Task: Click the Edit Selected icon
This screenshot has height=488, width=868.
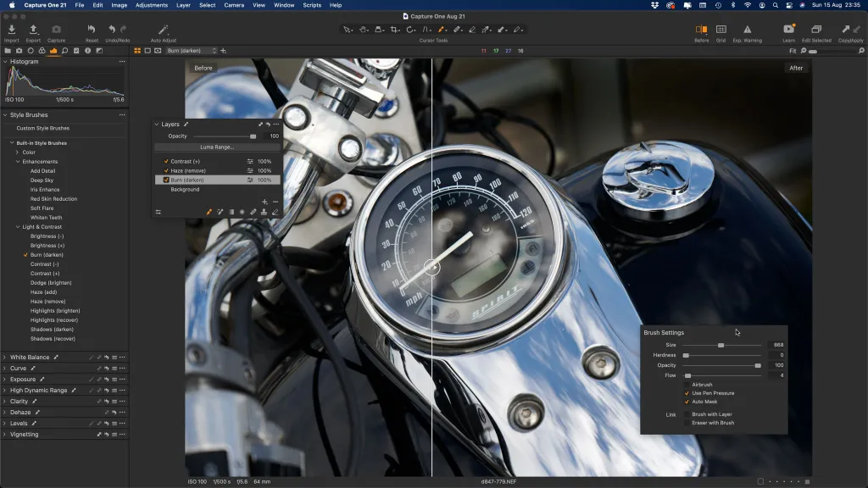Action: (816, 30)
